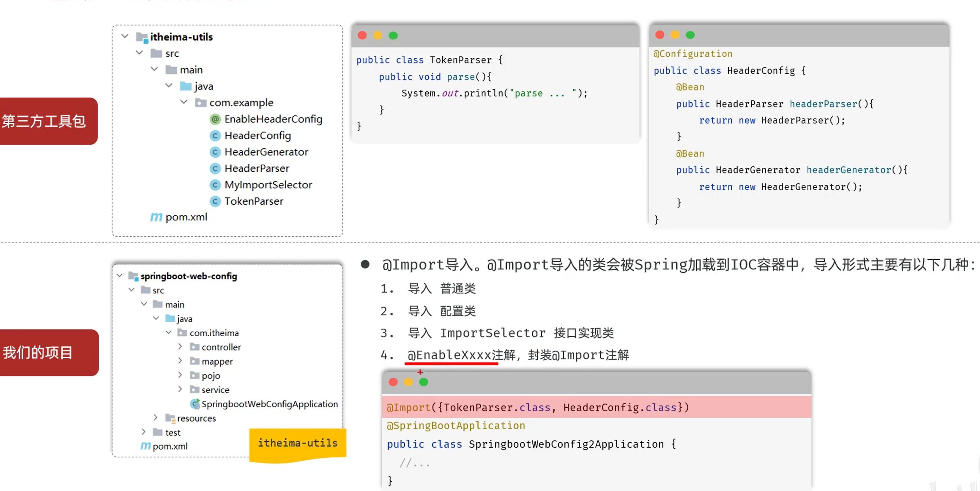Click the SpringbootWebConfigApplication run-class icon
The image size is (980, 491).
(195, 404)
